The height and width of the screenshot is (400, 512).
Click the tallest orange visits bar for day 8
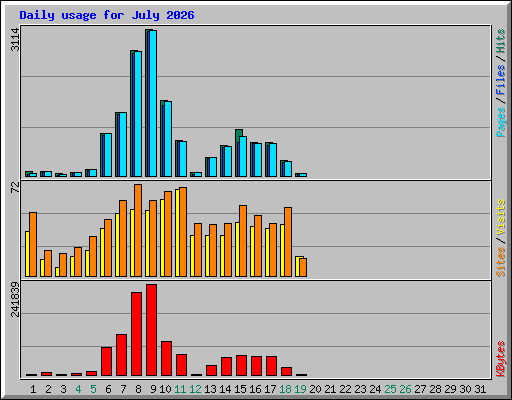pyautogui.click(x=138, y=230)
